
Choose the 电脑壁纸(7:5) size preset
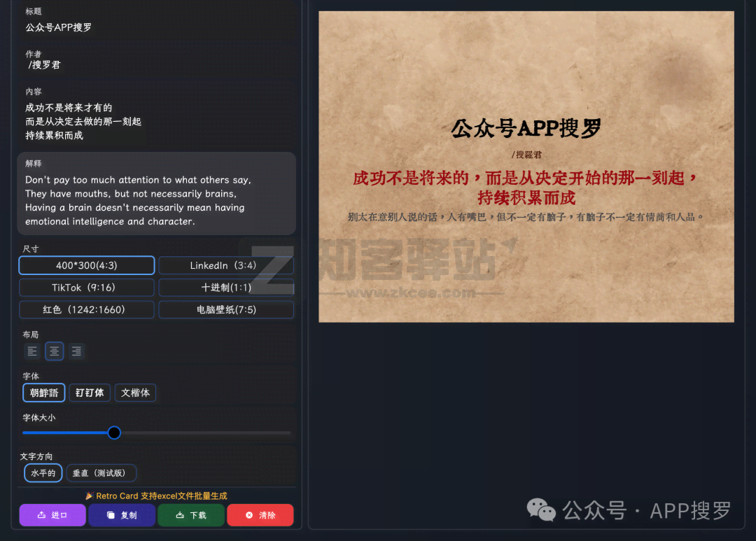[225, 309]
